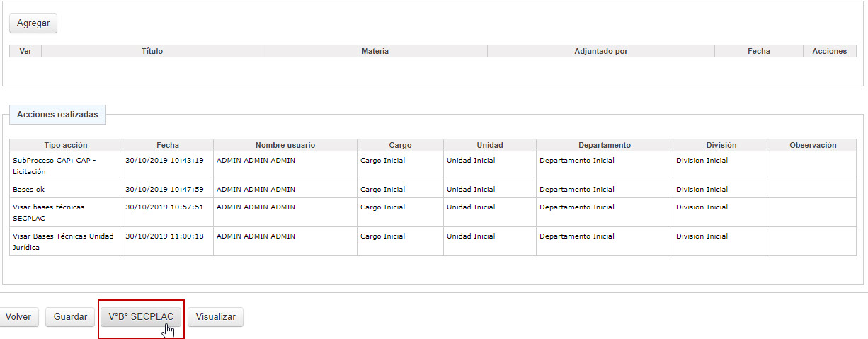
Task: Click the Acciones column header
Action: pyautogui.click(x=829, y=51)
